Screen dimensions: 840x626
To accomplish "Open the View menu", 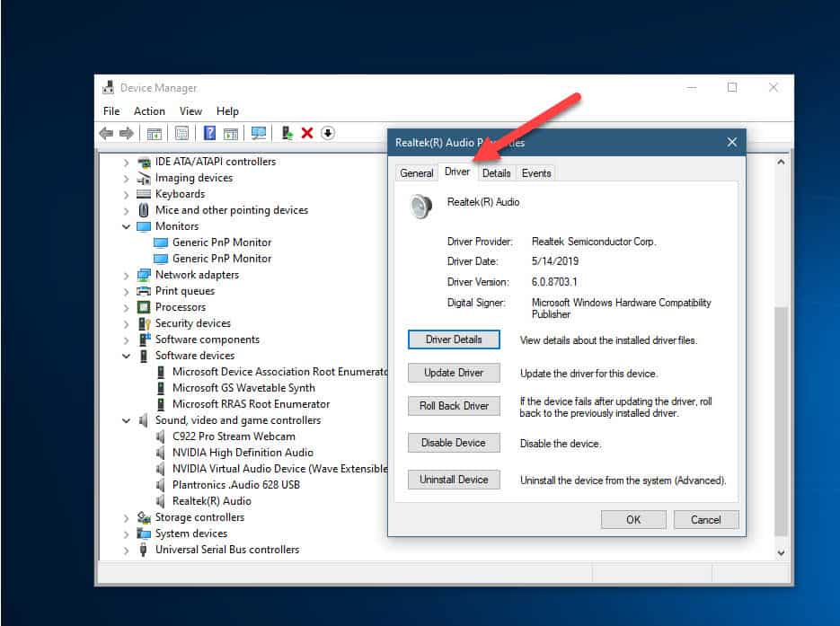I will [190, 111].
